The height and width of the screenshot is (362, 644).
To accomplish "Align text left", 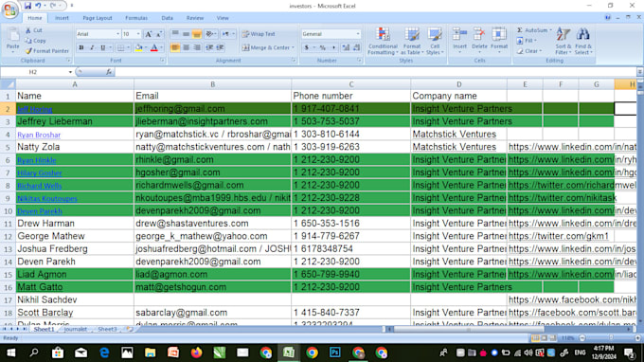I will pyautogui.click(x=175, y=47).
